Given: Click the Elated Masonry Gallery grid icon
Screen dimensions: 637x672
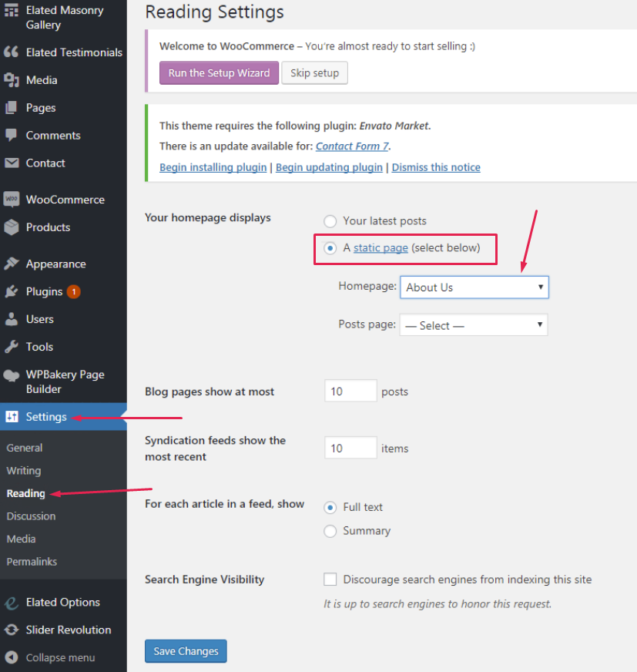Looking at the screenshot, I should [12, 10].
